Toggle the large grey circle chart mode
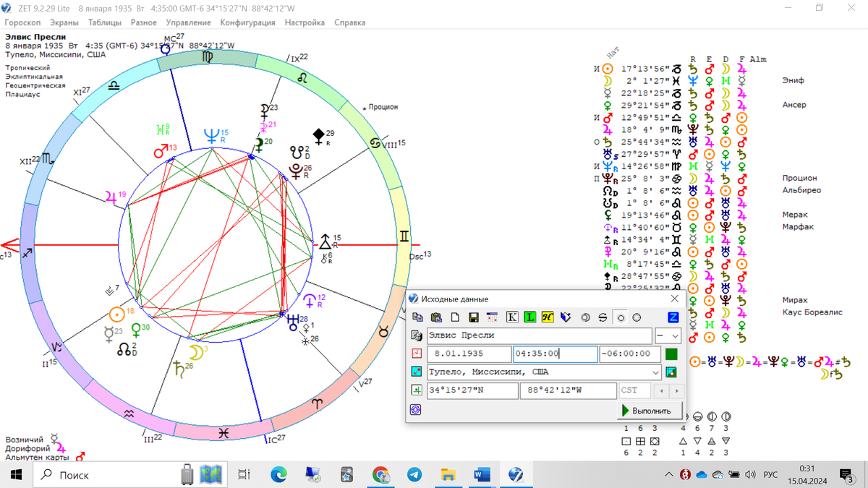 pos(637,317)
